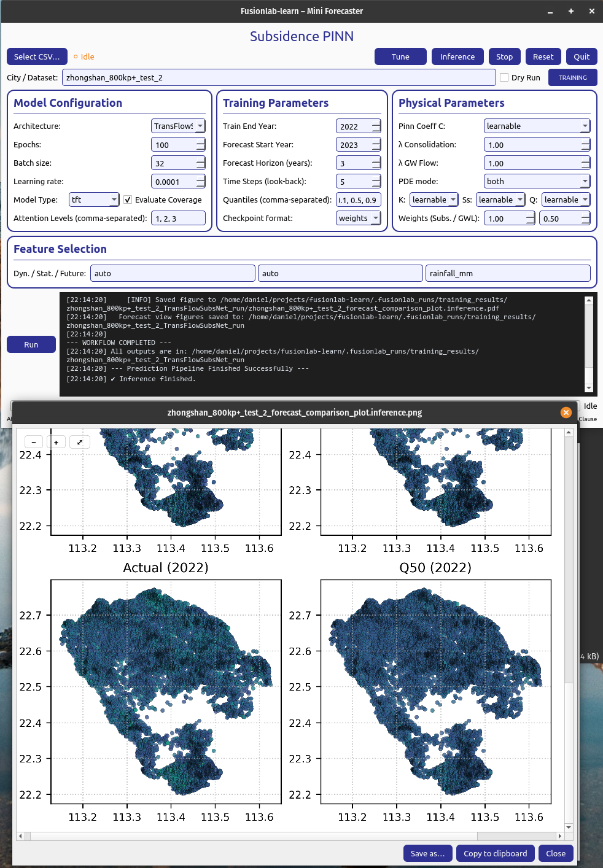The height and width of the screenshot is (868, 603).
Task: Adjust the λ GW Flow stepper
Action: pos(586,163)
